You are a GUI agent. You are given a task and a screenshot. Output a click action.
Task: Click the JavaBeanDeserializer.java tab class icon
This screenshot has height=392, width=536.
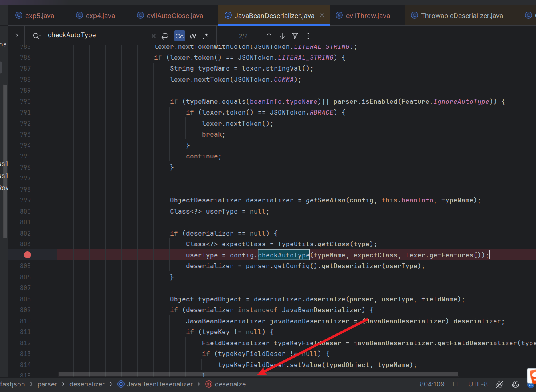click(228, 16)
